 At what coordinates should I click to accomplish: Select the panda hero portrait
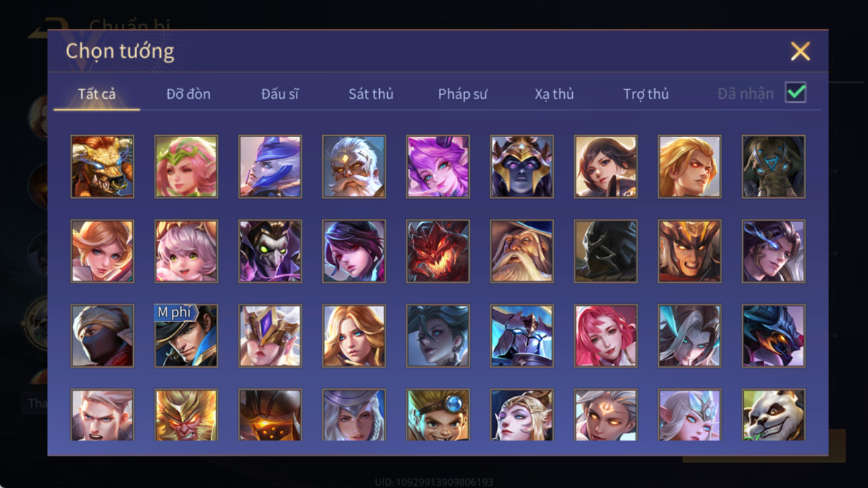click(773, 415)
